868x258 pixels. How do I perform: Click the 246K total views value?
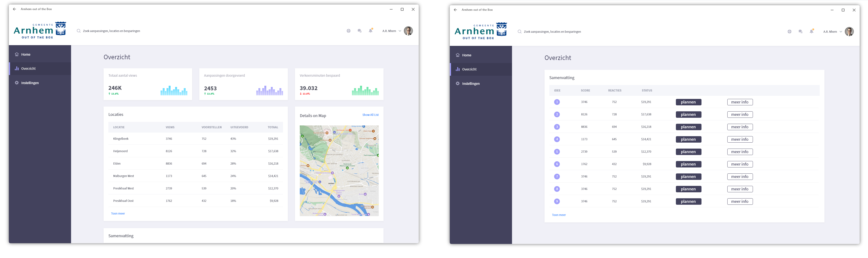pyautogui.click(x=115, y=88)
